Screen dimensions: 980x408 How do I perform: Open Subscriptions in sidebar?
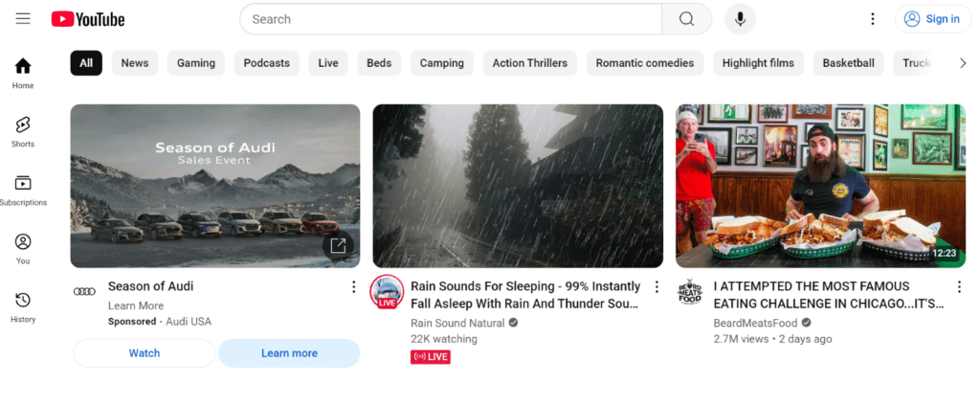[23, 191]
